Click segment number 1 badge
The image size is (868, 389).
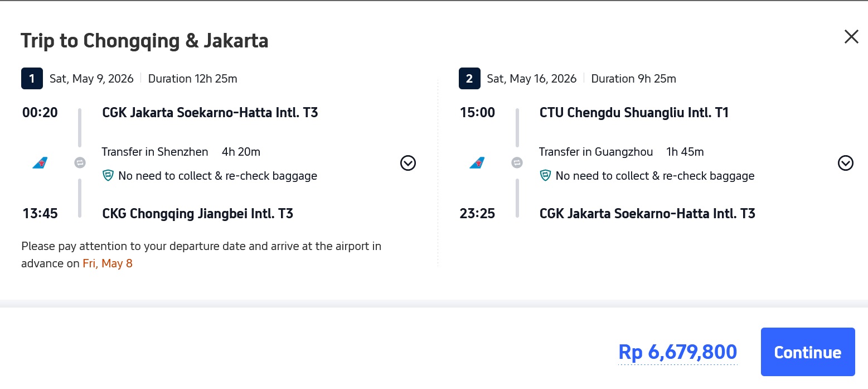pyautogui.click(x=32, y=79)
